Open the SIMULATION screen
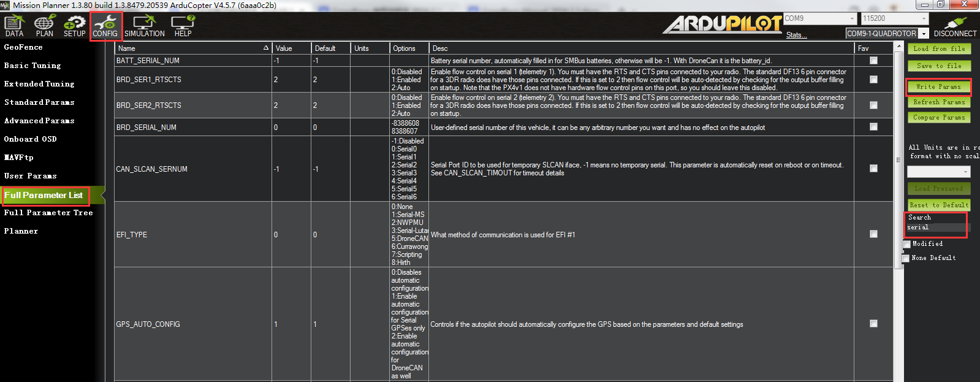The image size is (980, 382). 145,26
